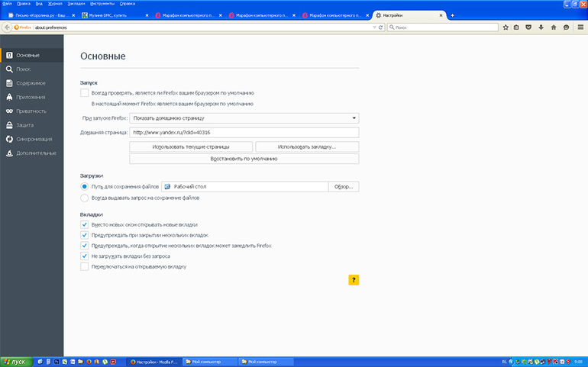The height and width of the screenshot is (367, 588).
Task: Click the Firefox identity icon in address bar
Action: click(22, 27)
